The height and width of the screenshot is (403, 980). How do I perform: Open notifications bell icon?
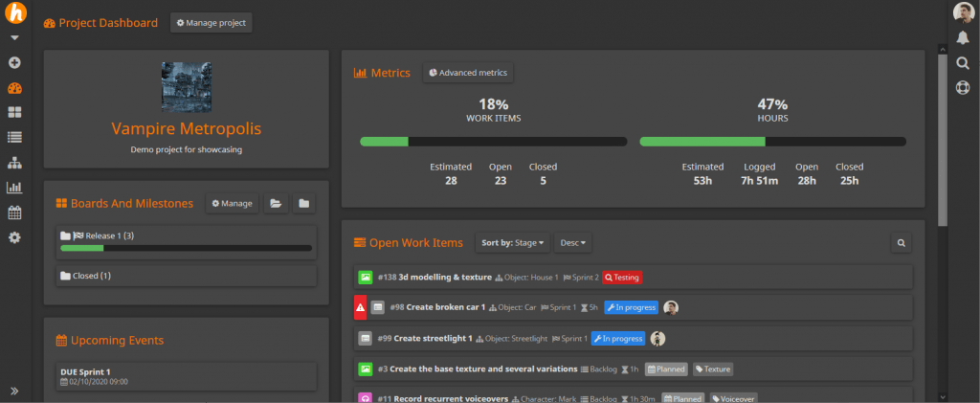click(x=963, y=37)
